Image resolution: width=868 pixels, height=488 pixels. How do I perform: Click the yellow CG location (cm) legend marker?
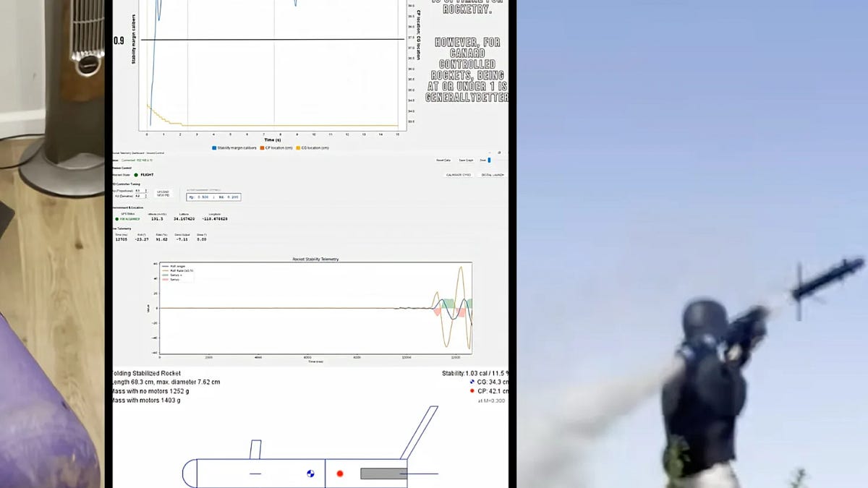(x=299, y=147)
